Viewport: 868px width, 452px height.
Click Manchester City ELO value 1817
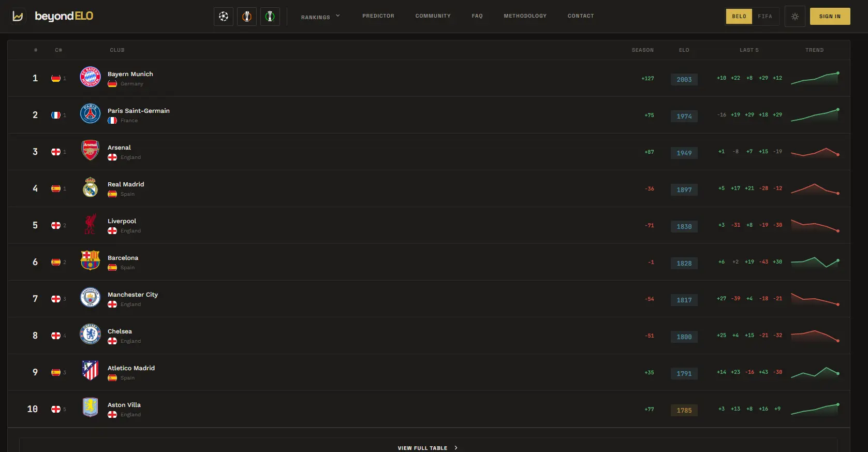coord(684,300)
